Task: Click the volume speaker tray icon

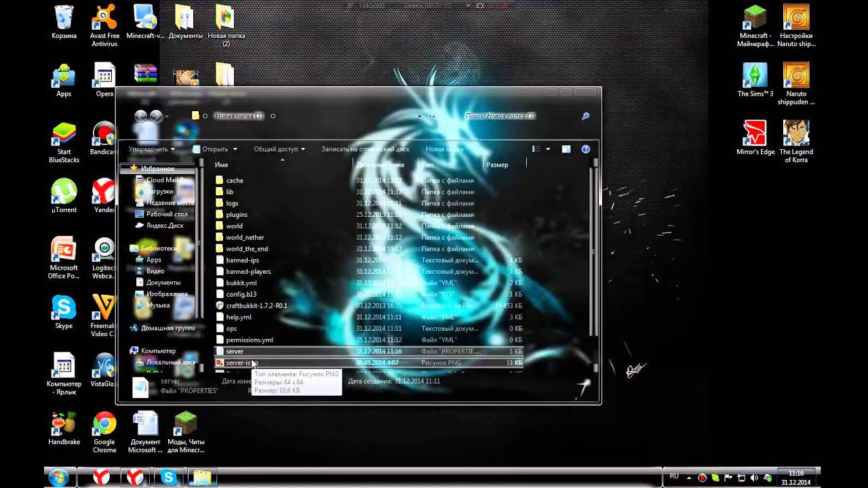Action: click(x=754, y=478)
